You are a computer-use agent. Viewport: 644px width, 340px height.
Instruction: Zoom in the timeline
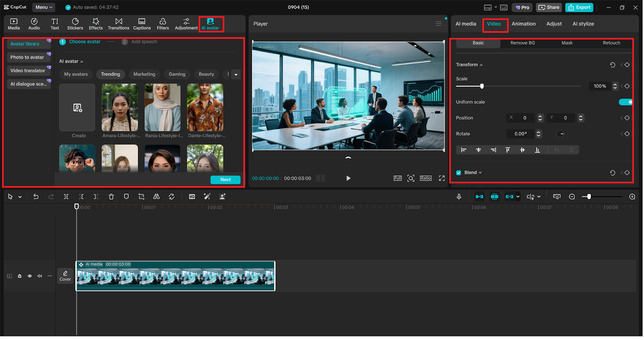pos(632,197)
